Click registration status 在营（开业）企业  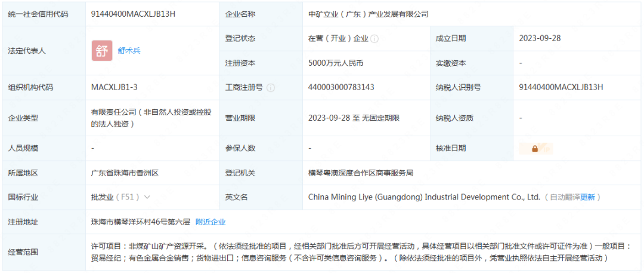339,39
